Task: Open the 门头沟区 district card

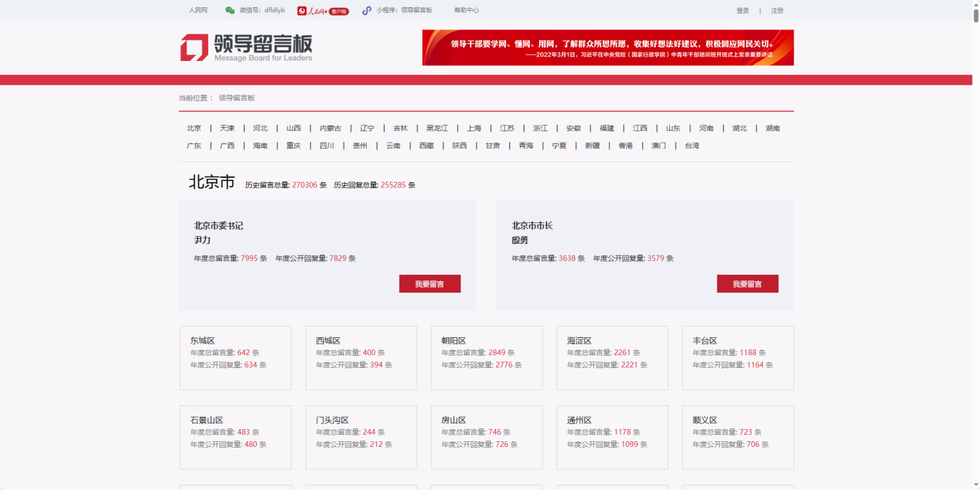Action: coord(361,437)
